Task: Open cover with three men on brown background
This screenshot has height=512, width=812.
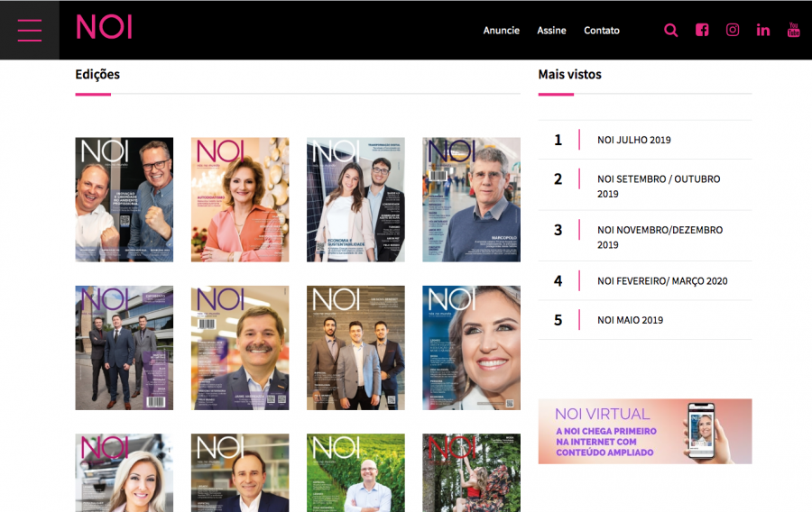Action: pos(355,348)
